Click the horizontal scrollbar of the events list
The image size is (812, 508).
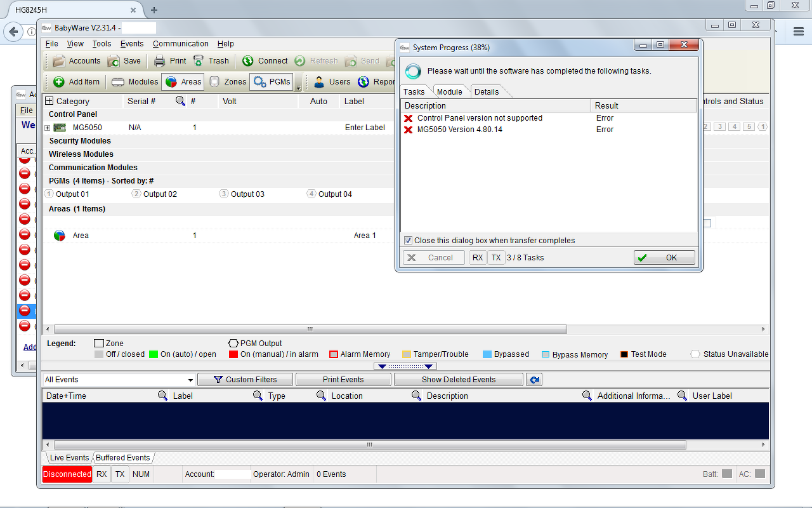370,446
